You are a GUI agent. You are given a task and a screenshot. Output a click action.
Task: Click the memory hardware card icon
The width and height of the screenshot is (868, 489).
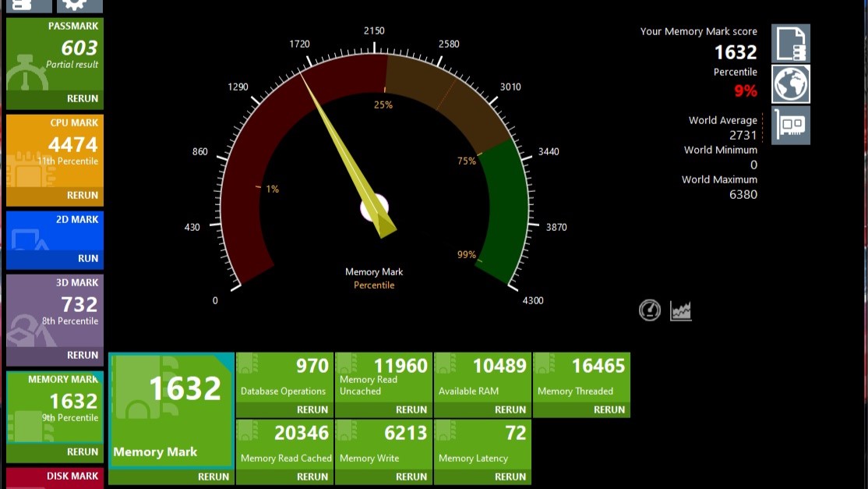coord(791,125)
